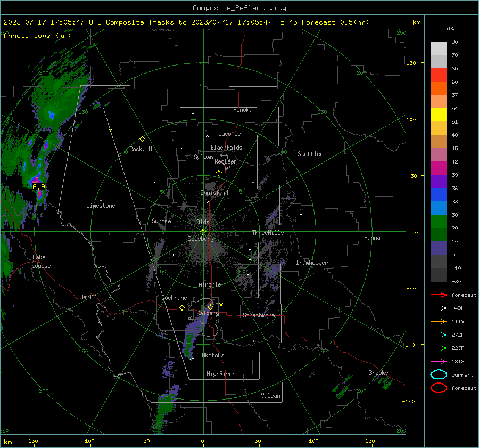Click the bright yellow swatch below 54 dBZ
The height and width of the screenshot is (448, 479).
(439, 115)
